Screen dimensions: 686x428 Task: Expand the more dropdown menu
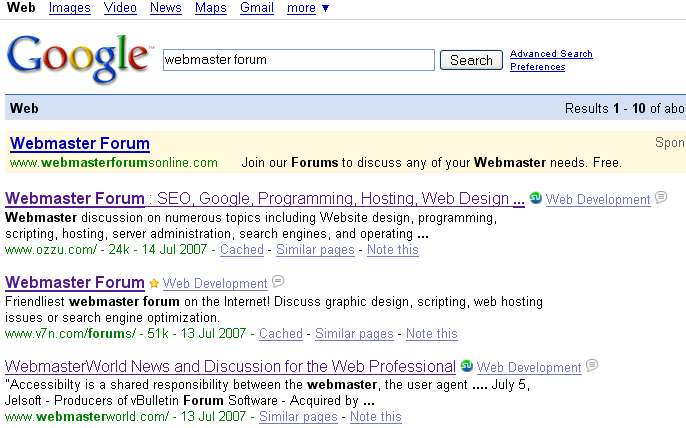(308, 8)
